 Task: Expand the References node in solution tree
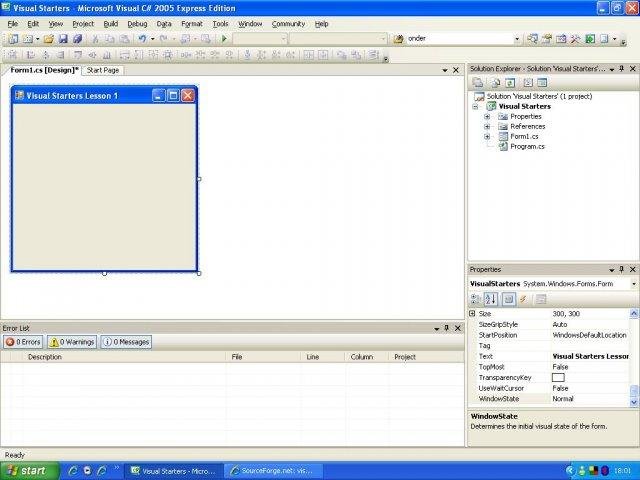click(487, 127)
